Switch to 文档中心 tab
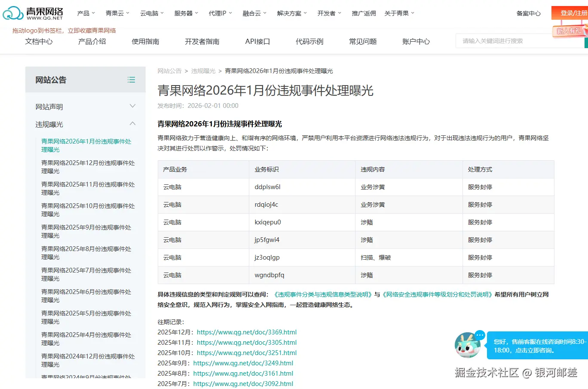 pos(39,41)
